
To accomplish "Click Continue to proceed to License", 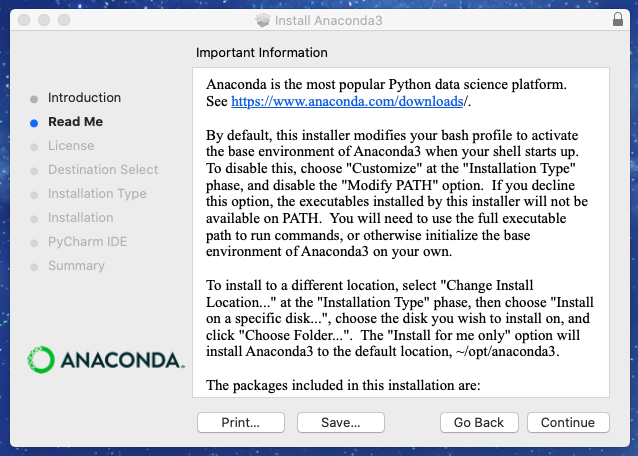I will tap(568, 422).
